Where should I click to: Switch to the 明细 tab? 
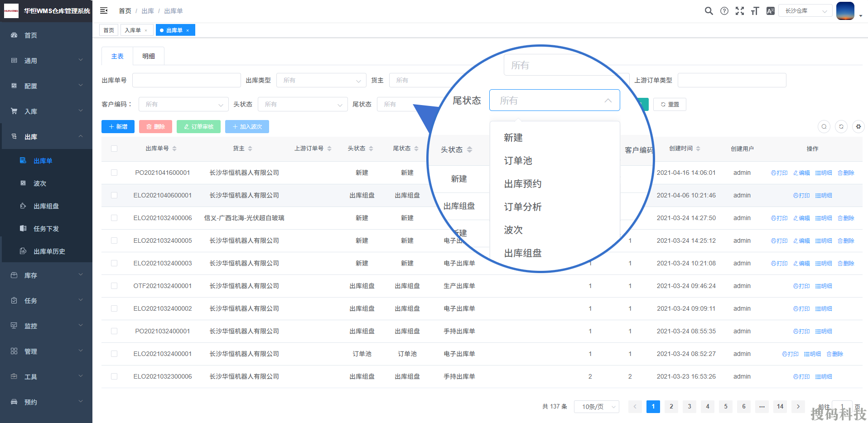(x=149, y=56)
